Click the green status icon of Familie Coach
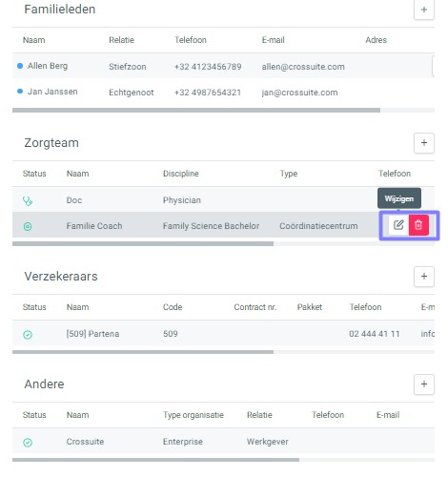The image size is (448, 477). click(x=28, y=226)
